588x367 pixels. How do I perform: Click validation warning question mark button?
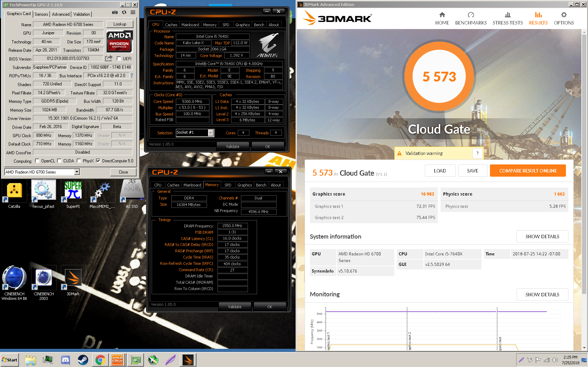coord(477,153)
